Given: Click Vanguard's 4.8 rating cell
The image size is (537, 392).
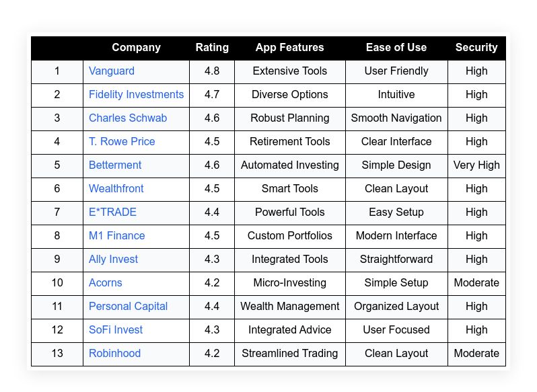Looking at the screenshot, I should (x=212, y=71).
